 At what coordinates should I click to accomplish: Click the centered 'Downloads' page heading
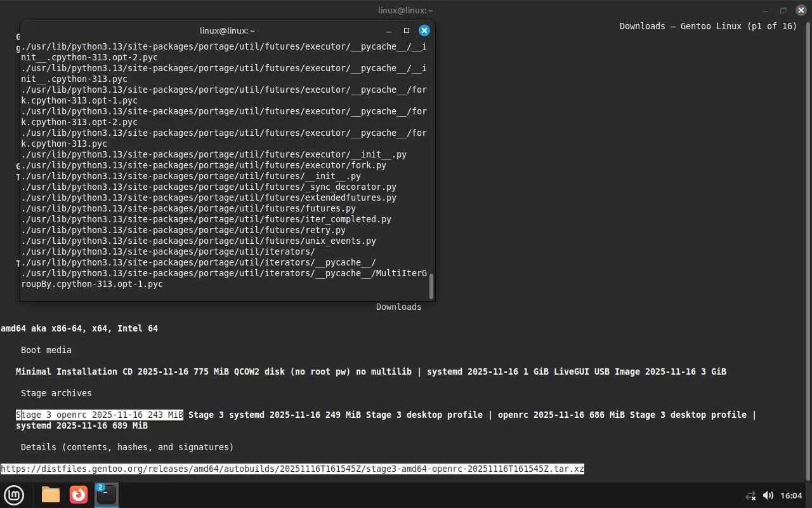(399, 307)
